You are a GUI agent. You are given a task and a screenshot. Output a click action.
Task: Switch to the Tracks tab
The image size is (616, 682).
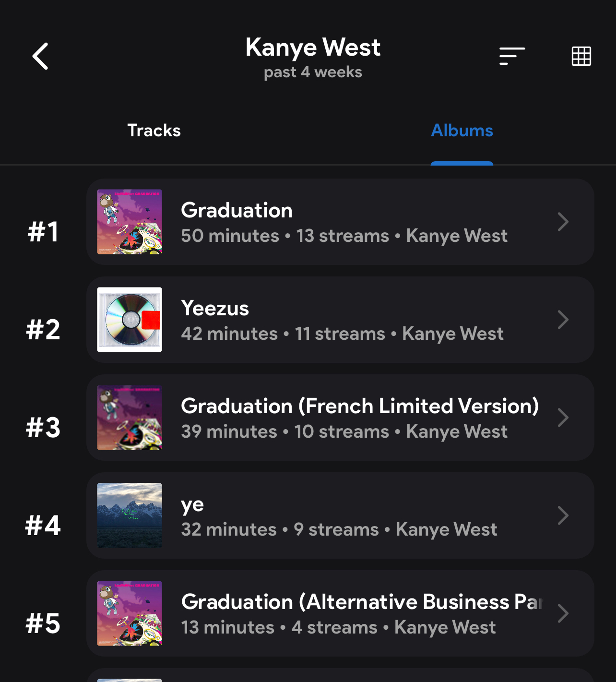[x=154, y=131]
